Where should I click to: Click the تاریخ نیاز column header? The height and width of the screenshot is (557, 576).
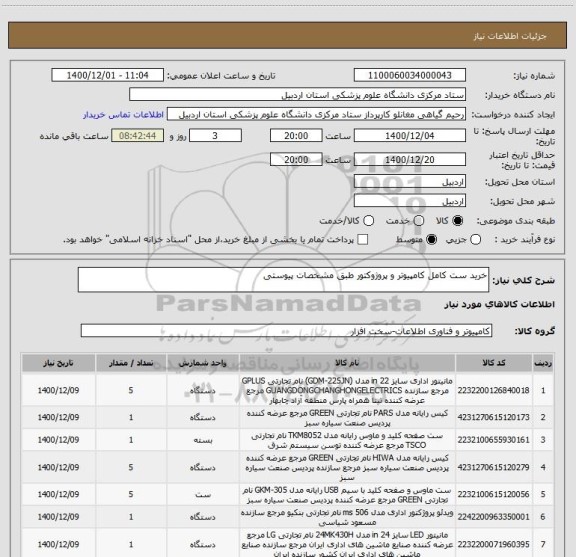(x=58, y=363)
